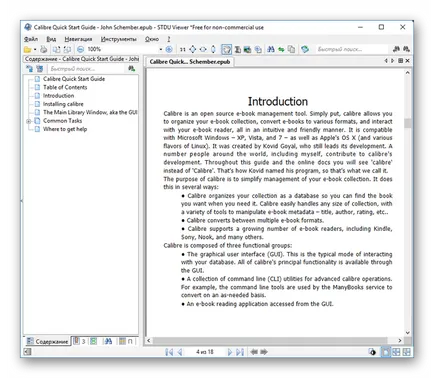
Task: Close the document tab with X
Action: coord(407,61)
